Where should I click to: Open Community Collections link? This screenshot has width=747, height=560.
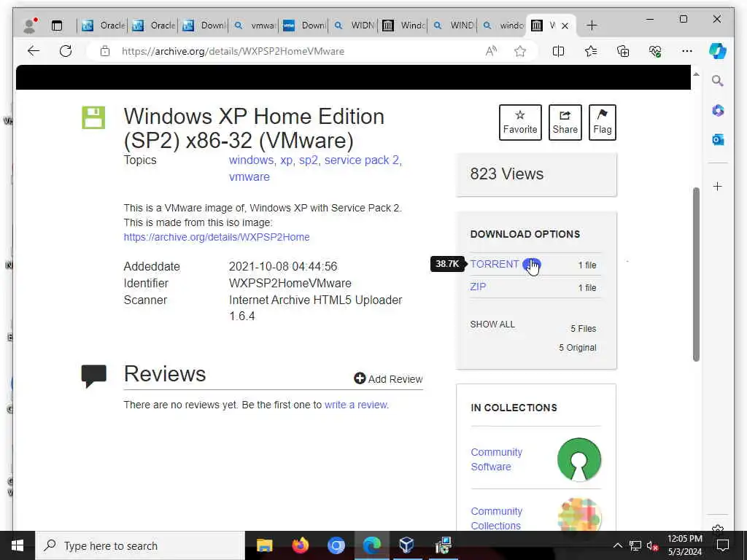(496, 518)
